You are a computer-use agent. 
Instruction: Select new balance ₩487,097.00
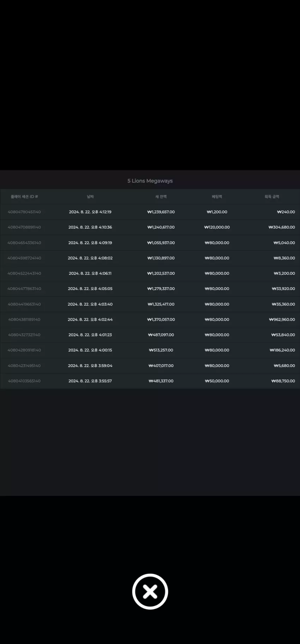[x=161, y=335]
